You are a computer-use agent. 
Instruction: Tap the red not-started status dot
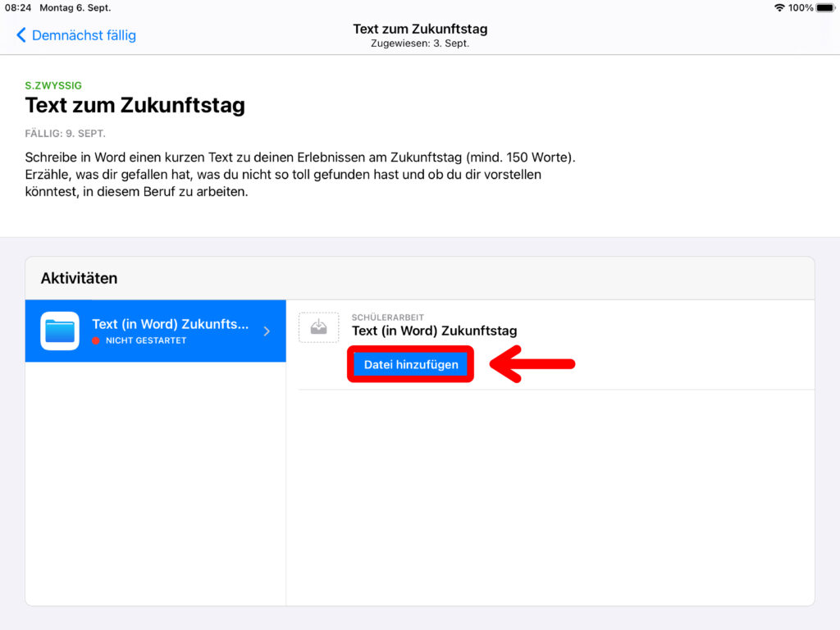(x=97, y=340)
